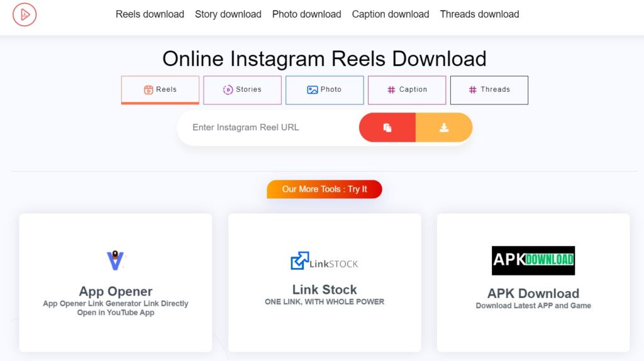Viewport: 644px width, 361px height.
Task: Select the Reels tab
Action: 160,90
